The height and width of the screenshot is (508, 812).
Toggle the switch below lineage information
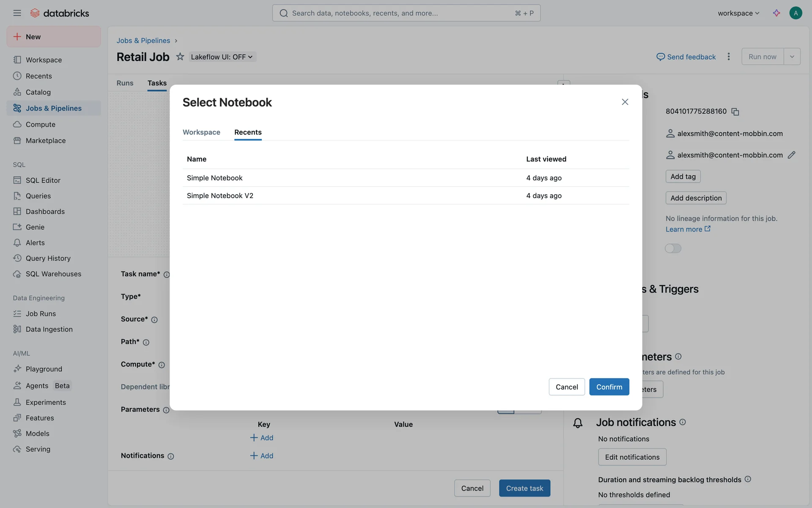click(673, 248)
